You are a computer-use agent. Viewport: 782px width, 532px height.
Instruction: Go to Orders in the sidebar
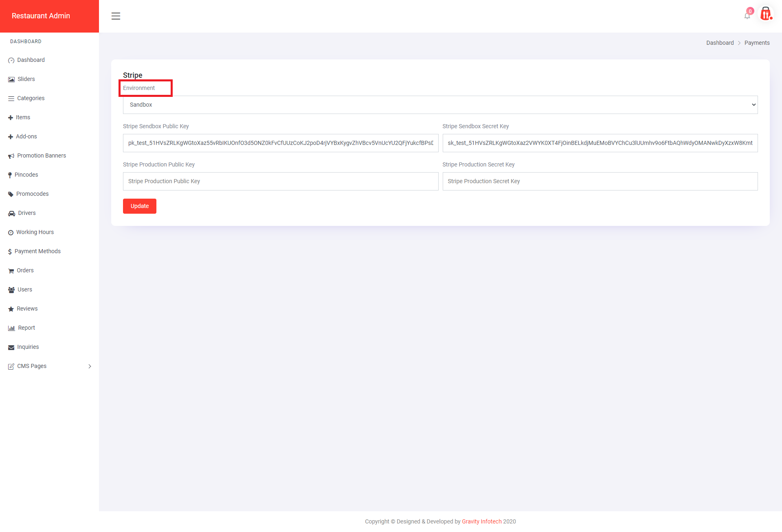(x=25, y=270)
